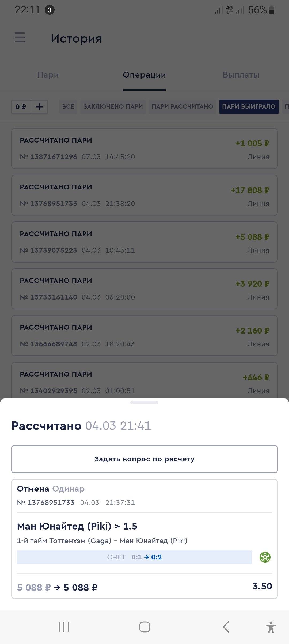
Task: Tap the green football sport icon
Action: (x=265, y=557)
